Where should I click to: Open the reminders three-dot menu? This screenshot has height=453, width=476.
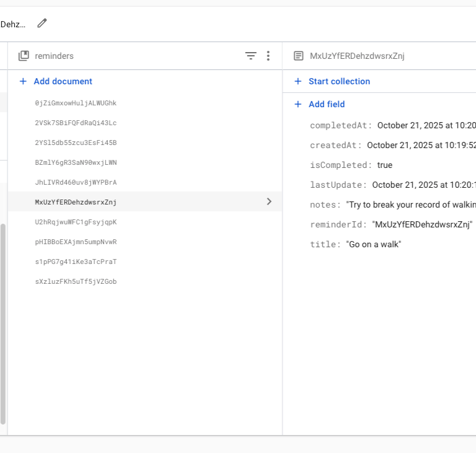click(268, 56)
